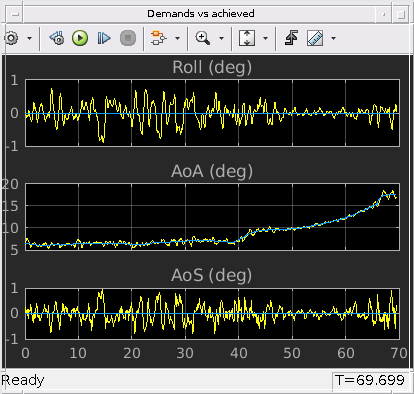Open zoom options dropdown arrow
This screenshot has width=414, height=394.
point(221,38)
